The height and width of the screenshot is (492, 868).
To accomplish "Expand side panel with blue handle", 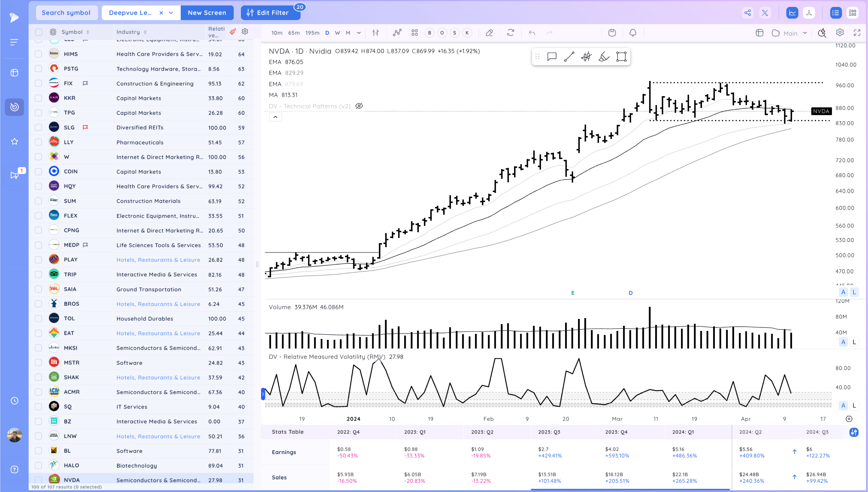I will click(263, 394).
